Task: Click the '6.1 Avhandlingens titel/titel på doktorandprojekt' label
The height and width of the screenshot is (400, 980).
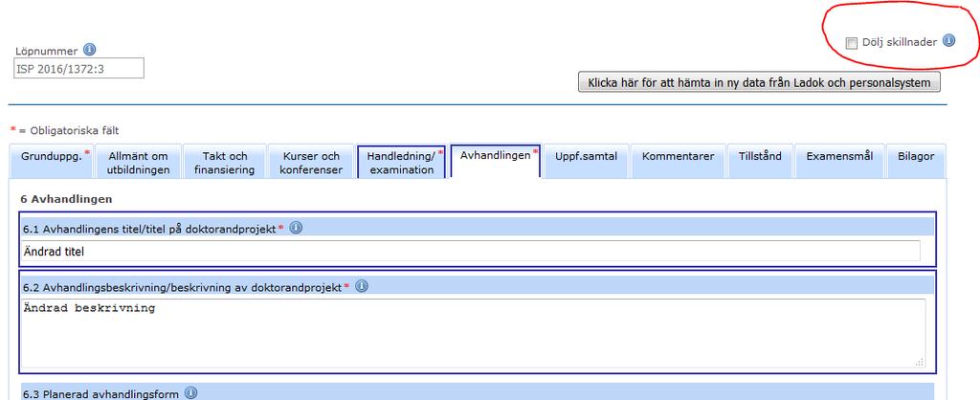Action: pyautogui.click(x=149, y=230)
